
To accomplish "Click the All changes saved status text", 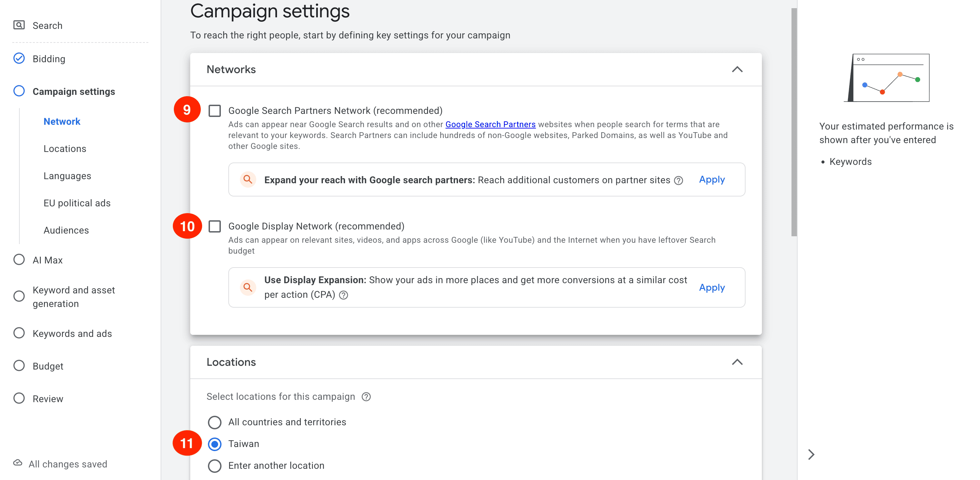I will tap(68, 464).
